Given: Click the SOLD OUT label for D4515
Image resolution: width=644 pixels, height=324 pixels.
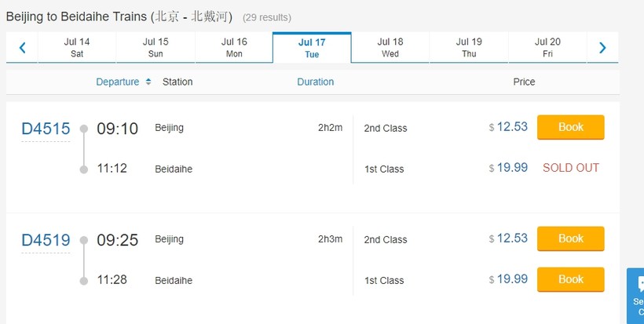Looking at the screenshot, I should point(570,168).
